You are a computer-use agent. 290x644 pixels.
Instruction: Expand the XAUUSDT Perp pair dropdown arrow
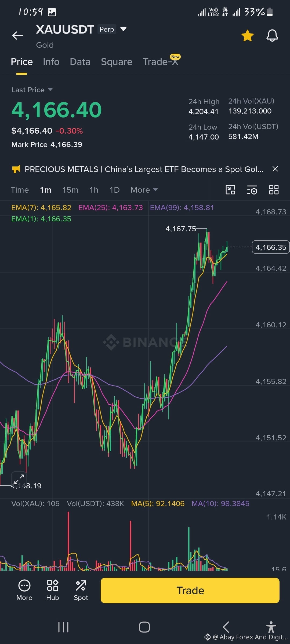coord(123,29)
